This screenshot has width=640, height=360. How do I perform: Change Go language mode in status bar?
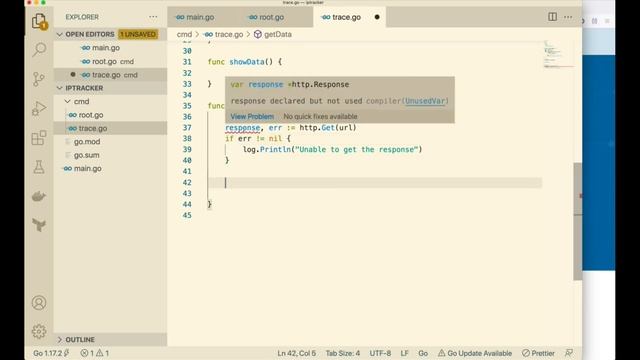tap(423, 353)
